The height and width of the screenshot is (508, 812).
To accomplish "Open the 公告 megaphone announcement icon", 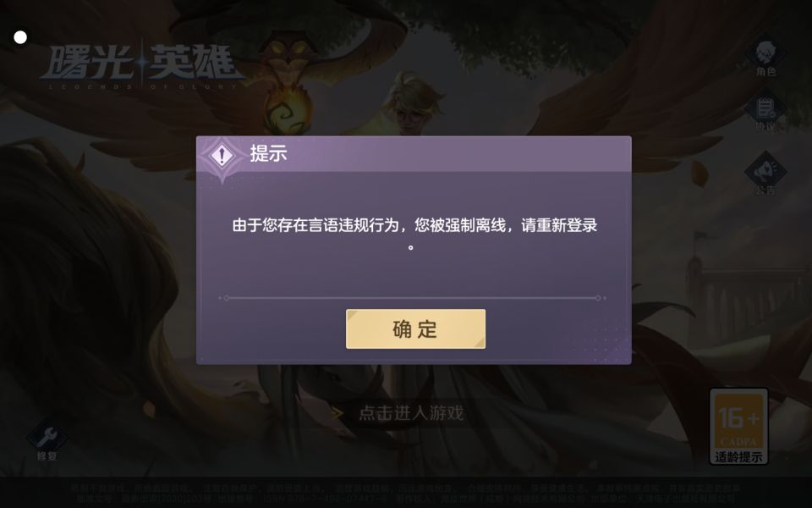I will tap(765, 174).
